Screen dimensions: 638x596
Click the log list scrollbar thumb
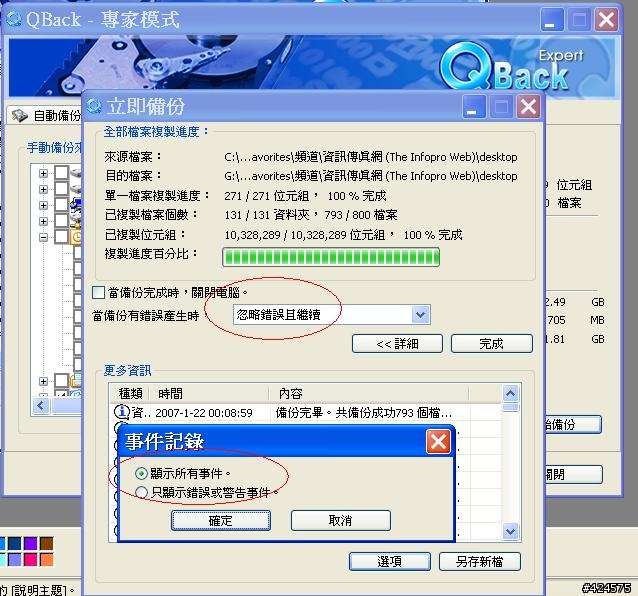(511, 407)
